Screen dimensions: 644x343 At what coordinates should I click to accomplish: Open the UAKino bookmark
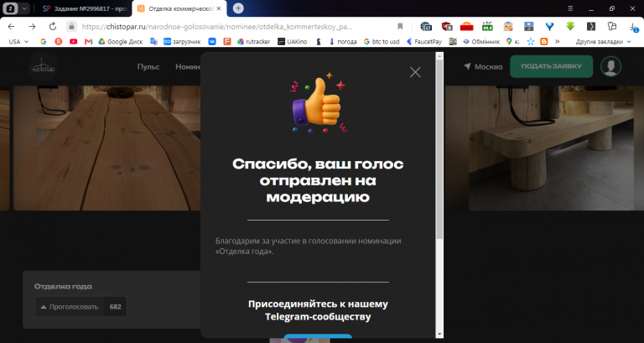[x=293, y=41]
